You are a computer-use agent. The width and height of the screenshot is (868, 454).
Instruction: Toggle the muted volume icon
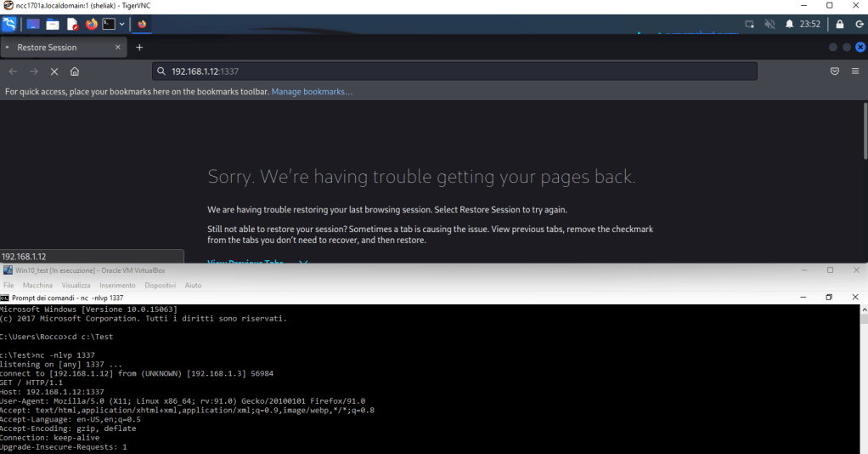(769, 25)
